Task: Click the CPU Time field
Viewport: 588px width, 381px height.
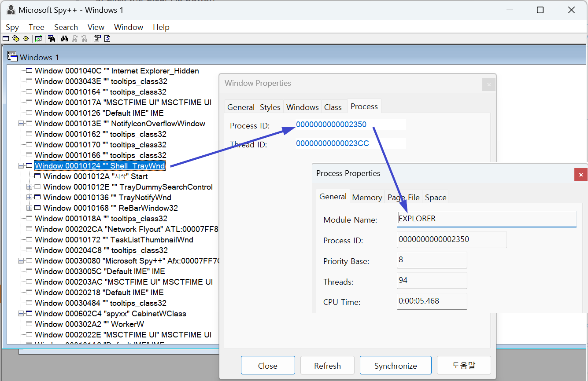Action: click(432, 301)
